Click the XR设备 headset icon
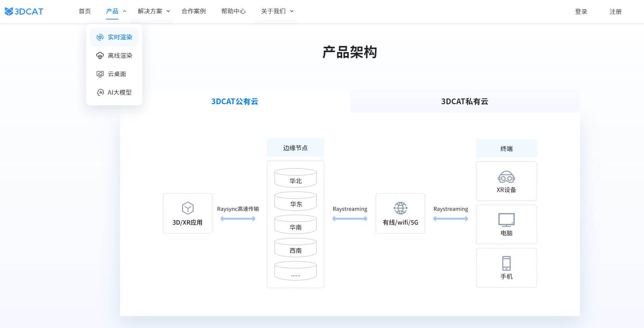Viewport: 644px width, 328px height. pos(506,177)
